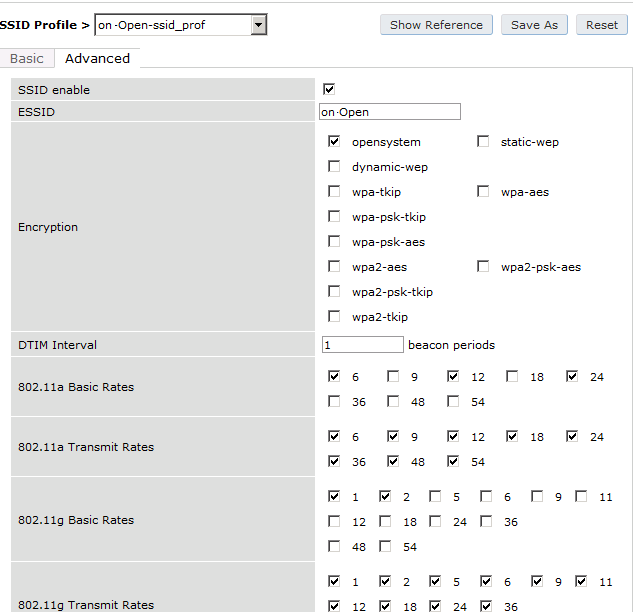This screenshot has width=633, height=612.
Task: Click the Save As button
Action: click(534, 25)
